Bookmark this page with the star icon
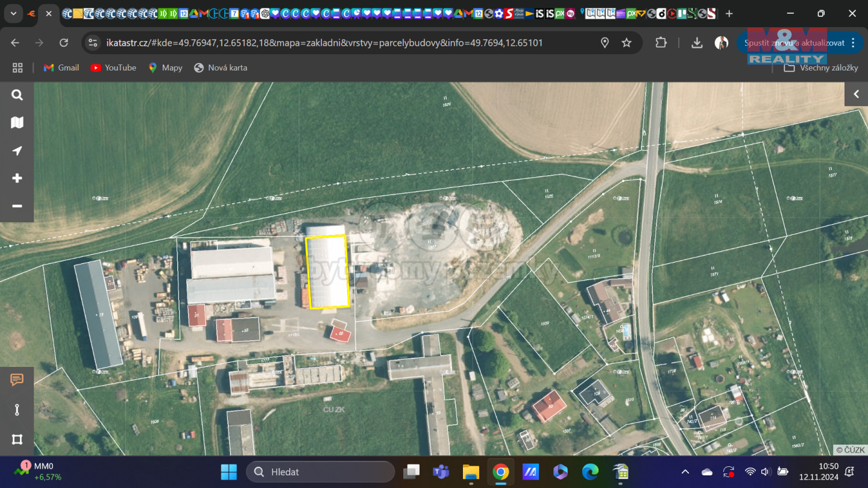868x488 pixels. point(626,43)
